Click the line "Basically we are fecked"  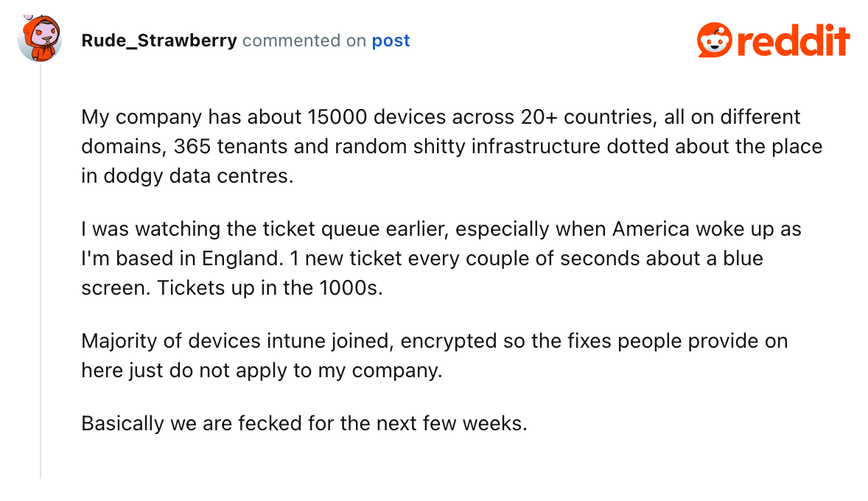click(x=304, y=424)
